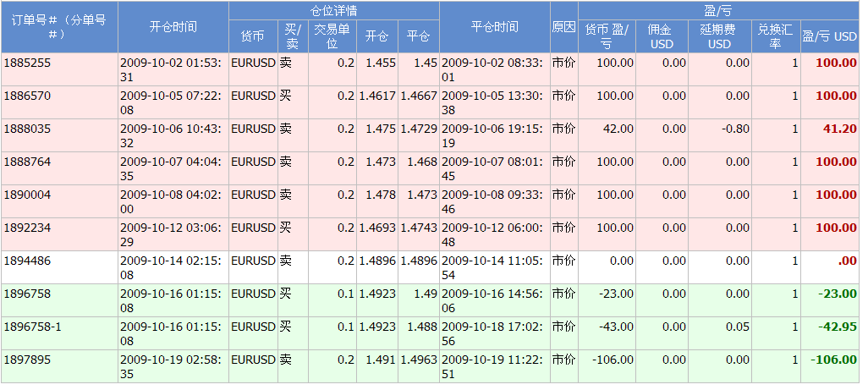Click the -106.00 loss in 盈/亏 USD

833,360
